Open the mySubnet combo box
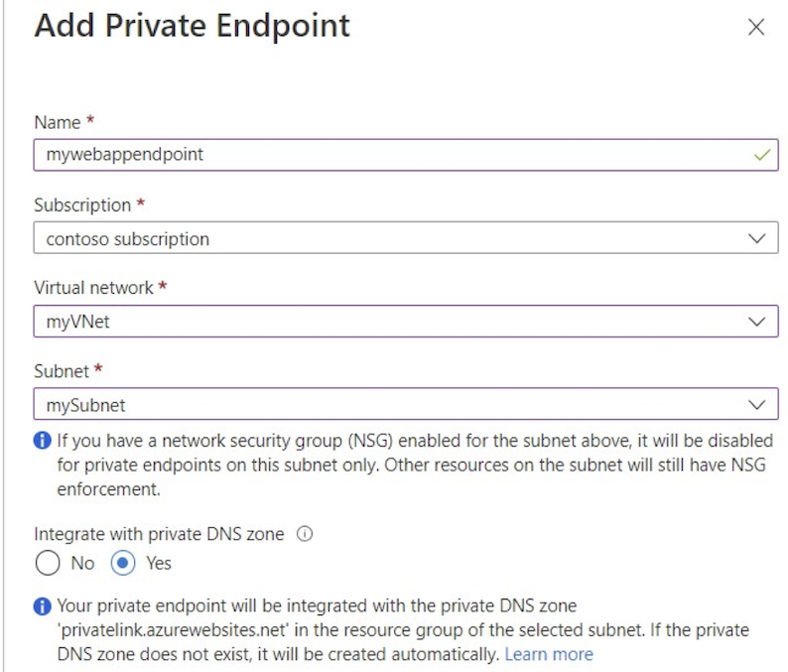 (406, 404)
